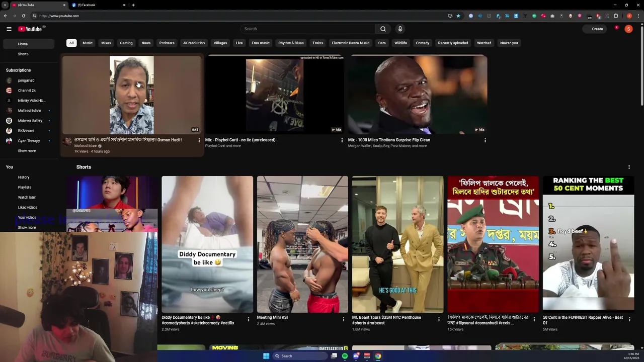The image size is (644, 362).
Task: Click the blue download extension icon
Action: pyautogui.click(x=516, y=16)
